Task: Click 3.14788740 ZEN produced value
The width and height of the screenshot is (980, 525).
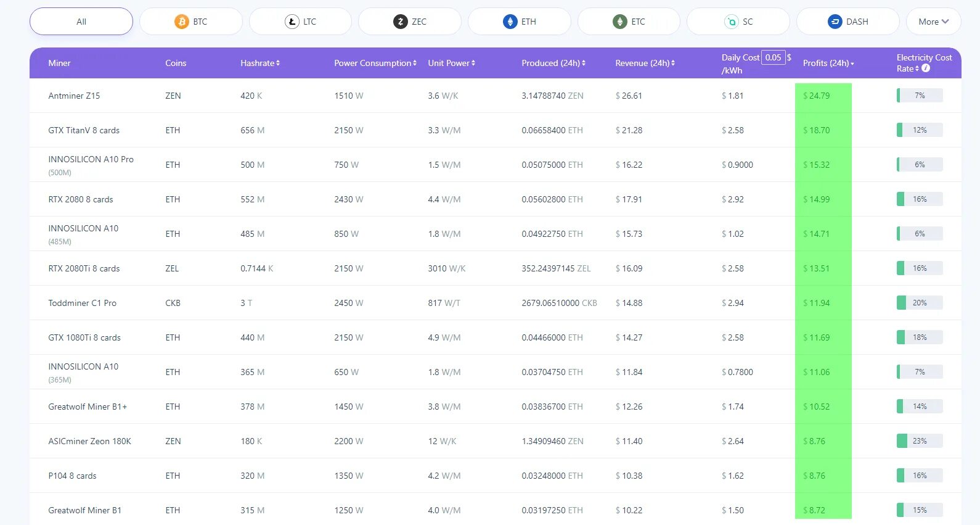Action: coord(552,96)
